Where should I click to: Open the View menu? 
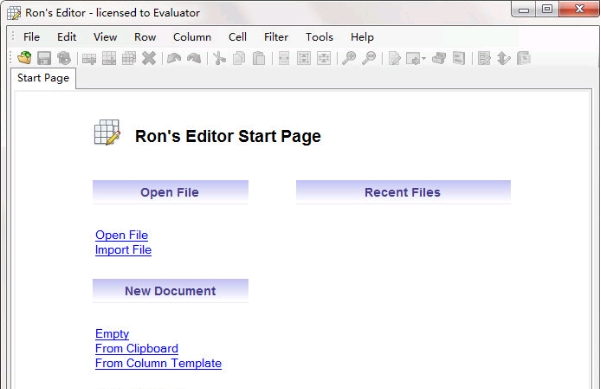(x=105, y=37)
